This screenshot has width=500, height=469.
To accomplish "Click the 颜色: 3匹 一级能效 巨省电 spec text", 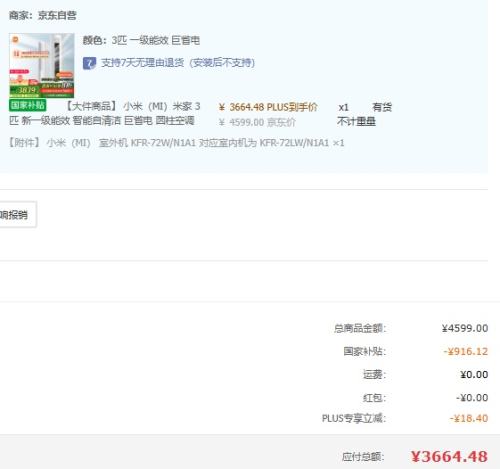I will [x=141, y=41].
